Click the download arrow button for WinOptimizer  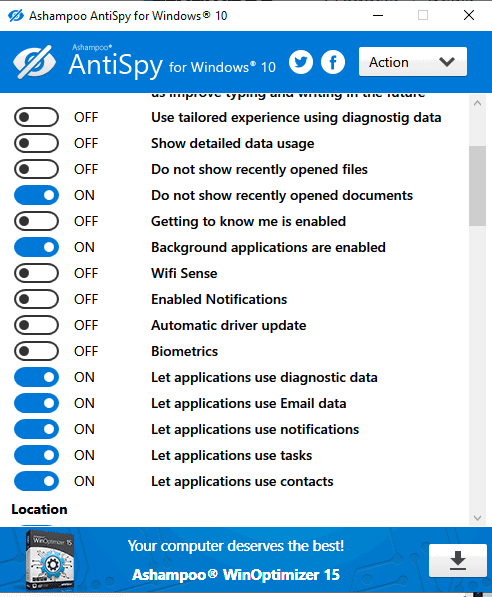(457, 561)
